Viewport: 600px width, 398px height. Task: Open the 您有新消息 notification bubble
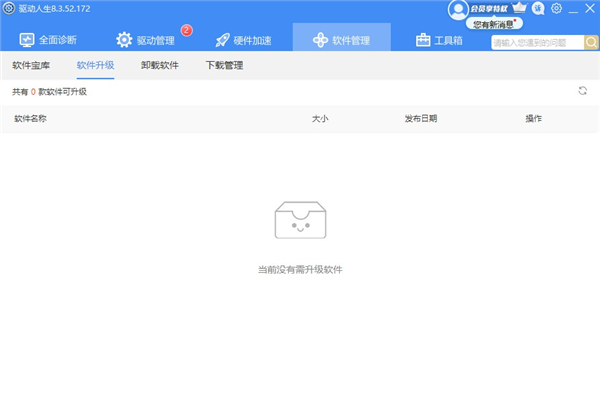[x=494, y=24]
